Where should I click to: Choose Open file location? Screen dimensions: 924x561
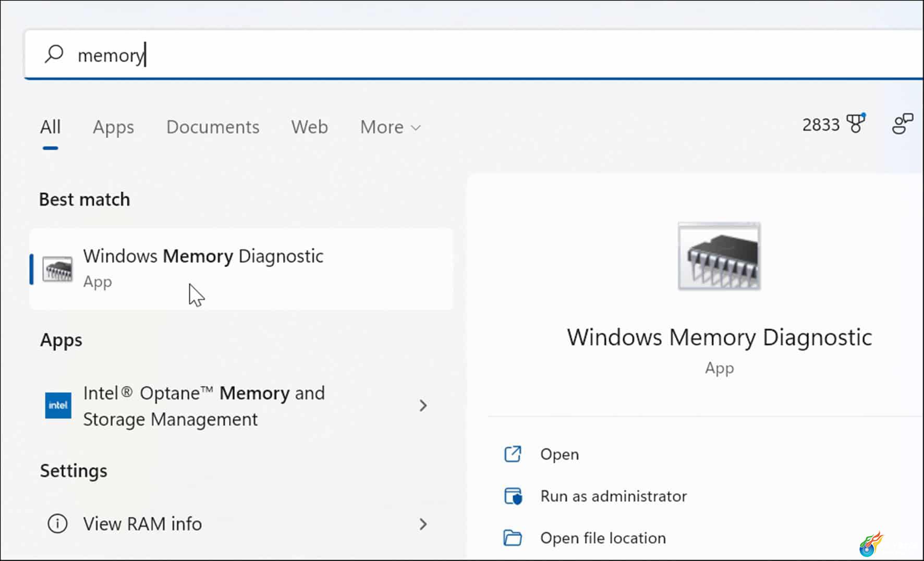tap(603, 538)
